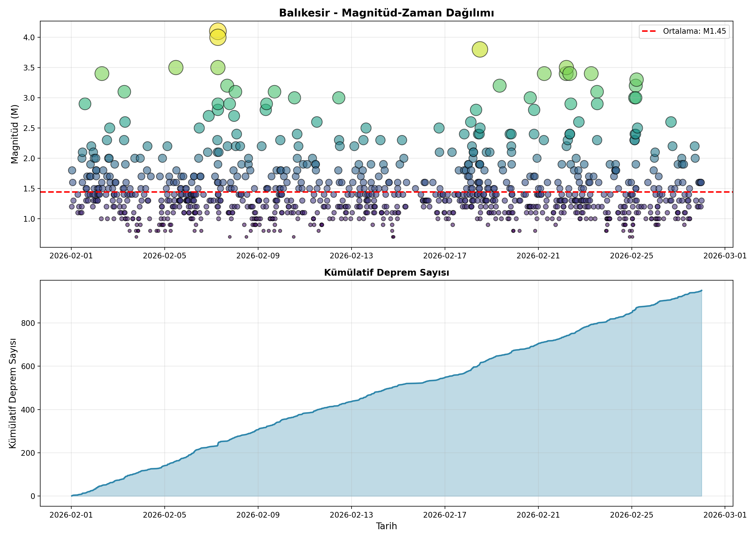Viewport: 756px width, 540px height.
Task: Click the 3.0 magnitude axis tick label
Action: coord(29,98)
